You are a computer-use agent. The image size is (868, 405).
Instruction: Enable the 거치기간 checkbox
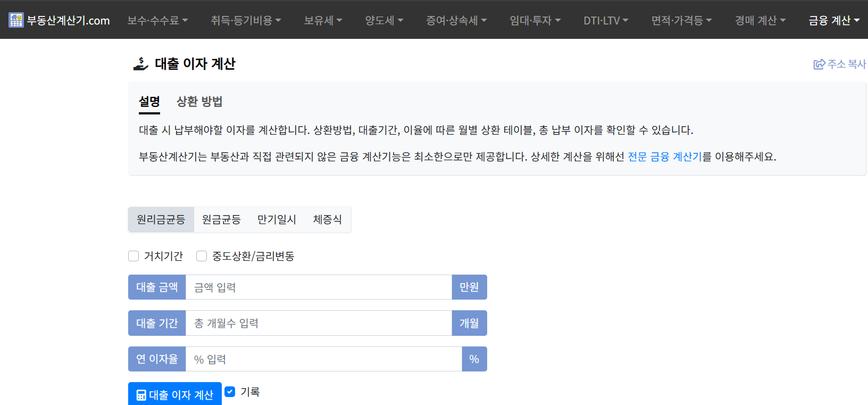coord(133,256)
